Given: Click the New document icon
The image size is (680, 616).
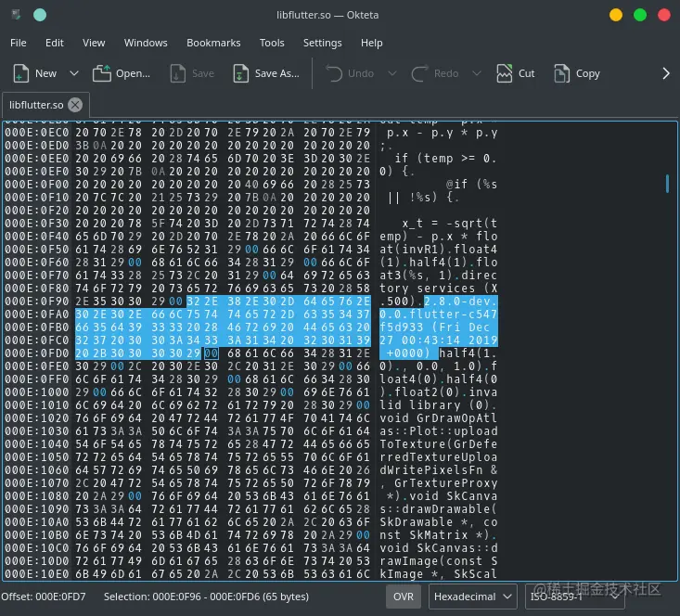Looking at the screenshot, I should [x=20, y=73].
